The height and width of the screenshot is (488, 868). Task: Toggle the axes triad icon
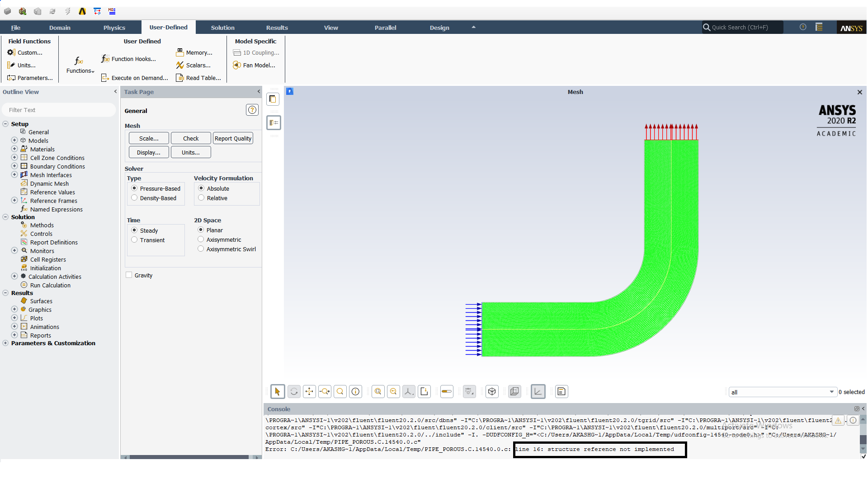pyautogui.click(x=538, y=392)
